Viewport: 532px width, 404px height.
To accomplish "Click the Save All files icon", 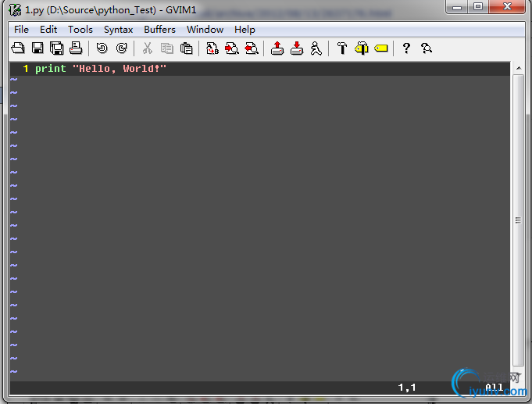I will [x=57, y=48].
